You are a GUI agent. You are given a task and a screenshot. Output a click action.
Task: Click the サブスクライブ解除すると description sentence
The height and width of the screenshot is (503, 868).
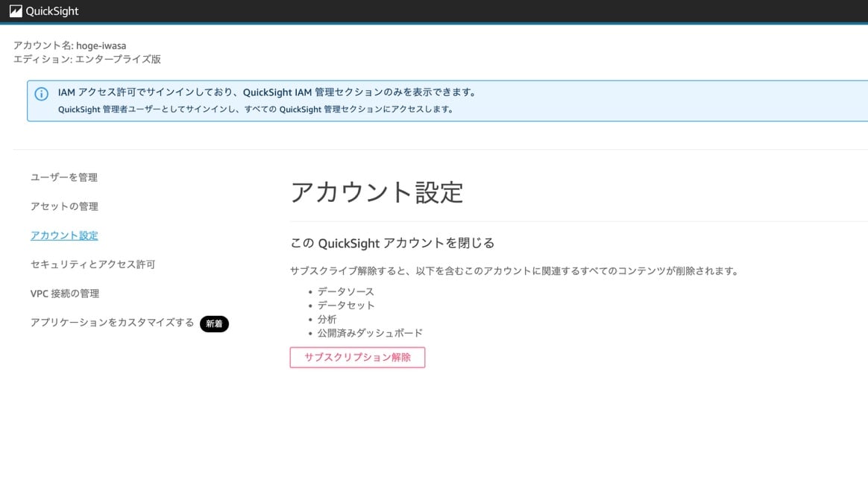[x=515, y=271]
